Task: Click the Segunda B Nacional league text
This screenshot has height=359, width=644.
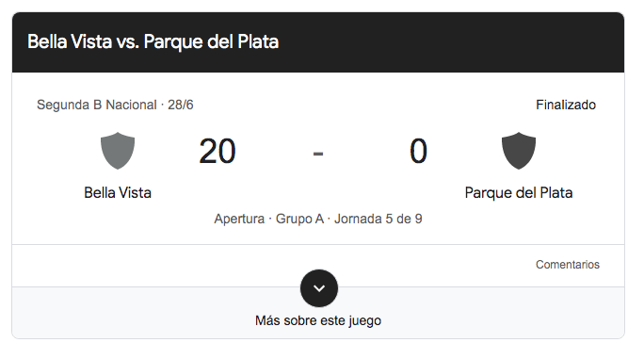Action: pos(97,105)
